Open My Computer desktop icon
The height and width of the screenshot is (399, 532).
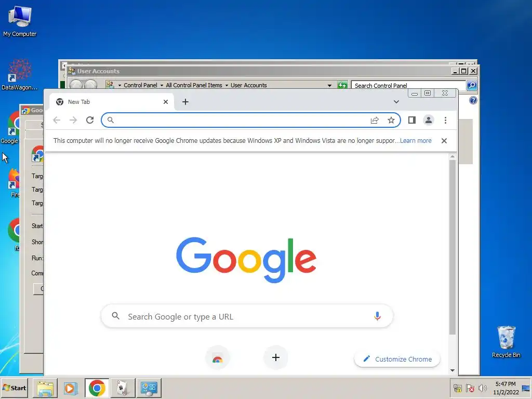(20, 21)
